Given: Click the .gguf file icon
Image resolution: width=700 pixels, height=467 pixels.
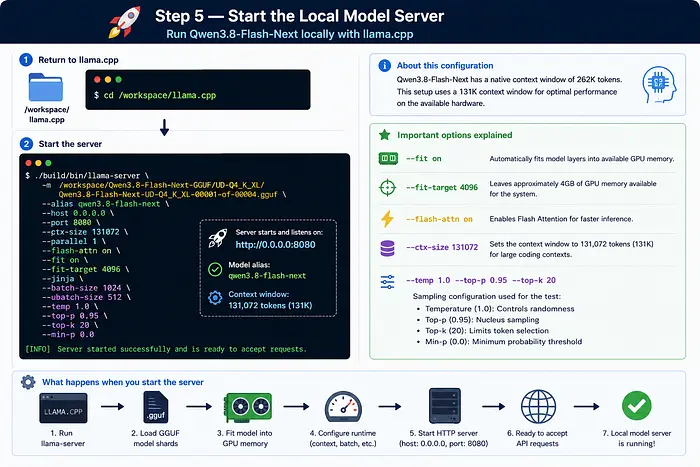Looking at the screenshot, I should click(155, 407).
